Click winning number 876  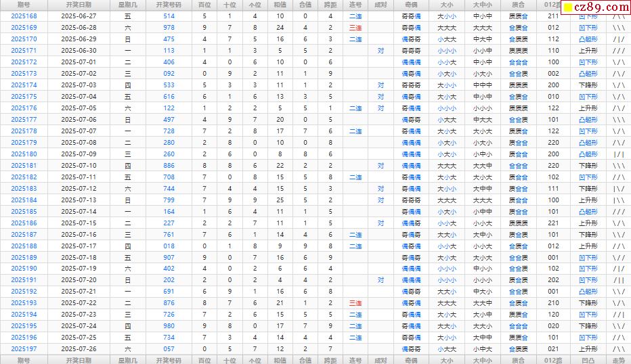pyautogui.click(x=169, y=303)
